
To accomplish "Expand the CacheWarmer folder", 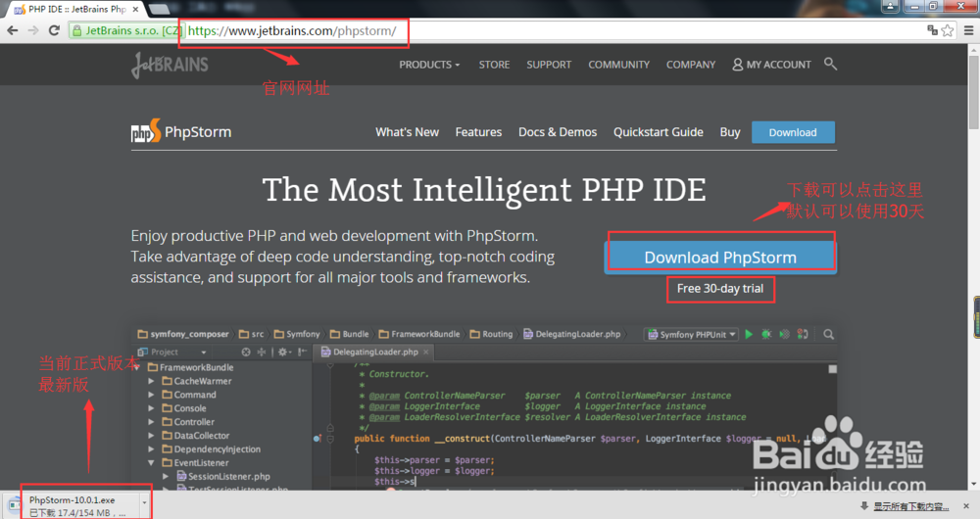I will [151, 381].
